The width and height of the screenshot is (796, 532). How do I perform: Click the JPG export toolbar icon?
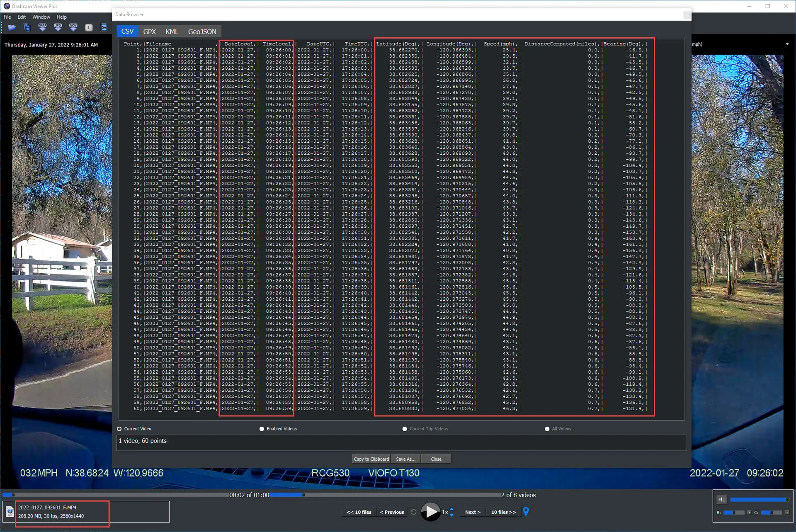point(58,27)
